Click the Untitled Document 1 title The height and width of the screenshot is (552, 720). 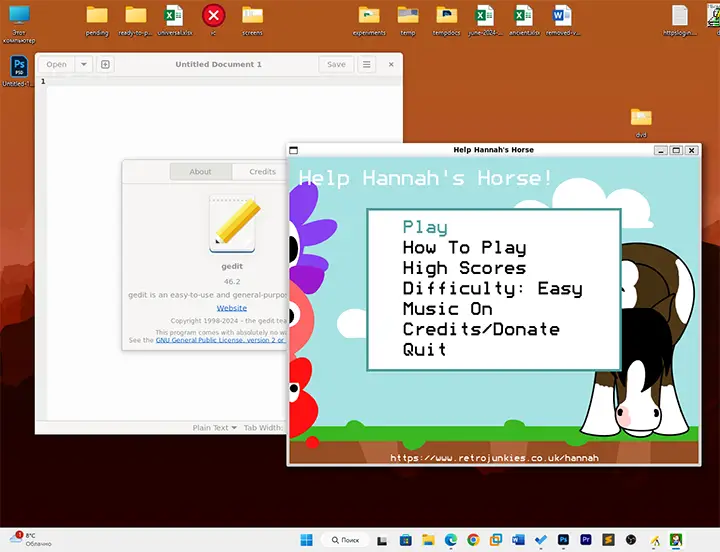[x=219, y=64]
